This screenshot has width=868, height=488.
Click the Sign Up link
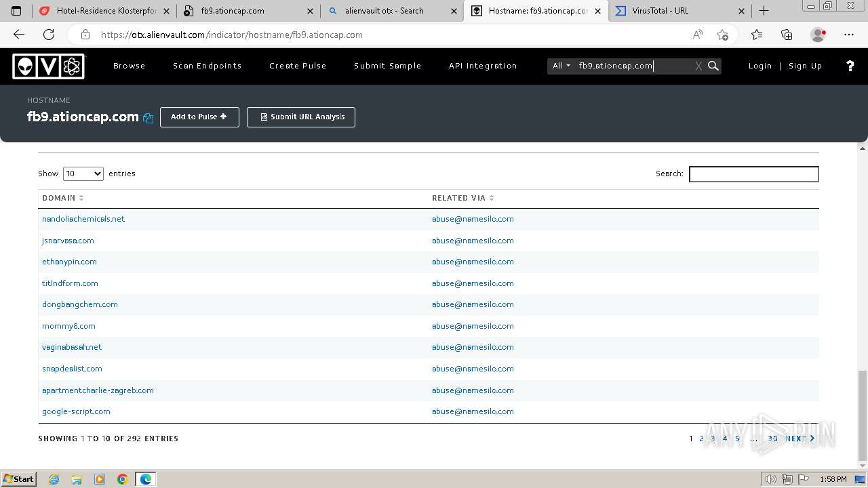point(805,66)
